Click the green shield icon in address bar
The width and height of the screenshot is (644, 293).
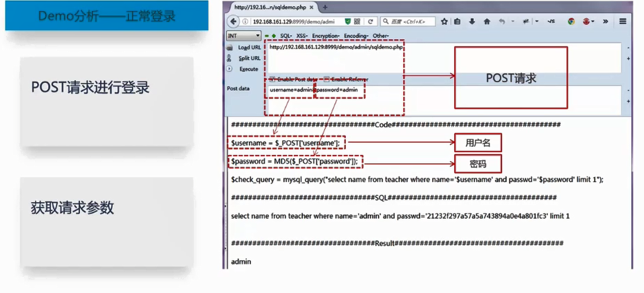[348, 21]
